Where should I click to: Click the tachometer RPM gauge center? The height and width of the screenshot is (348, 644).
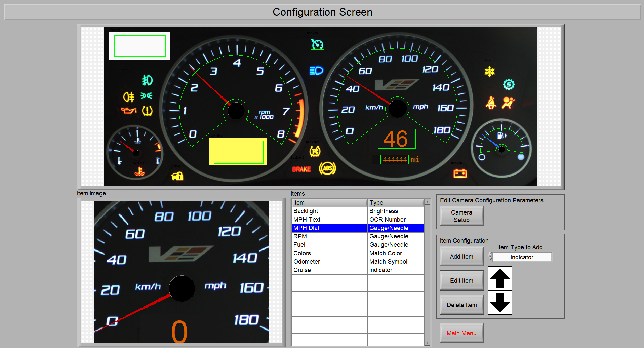coord(236,111)
